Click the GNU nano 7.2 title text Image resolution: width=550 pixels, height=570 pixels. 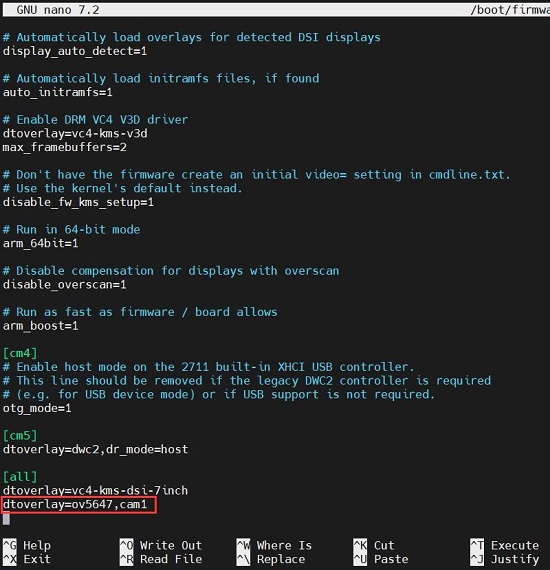tap(58, 10)
